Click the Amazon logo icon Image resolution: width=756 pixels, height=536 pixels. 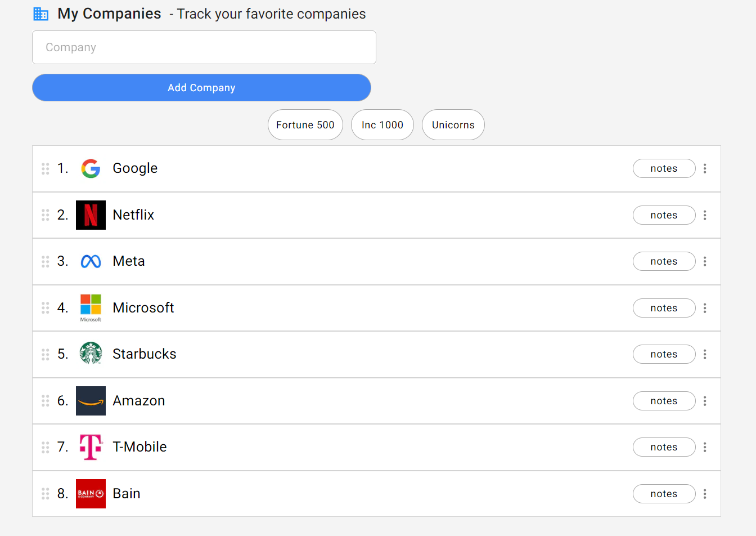click(91, 401)
